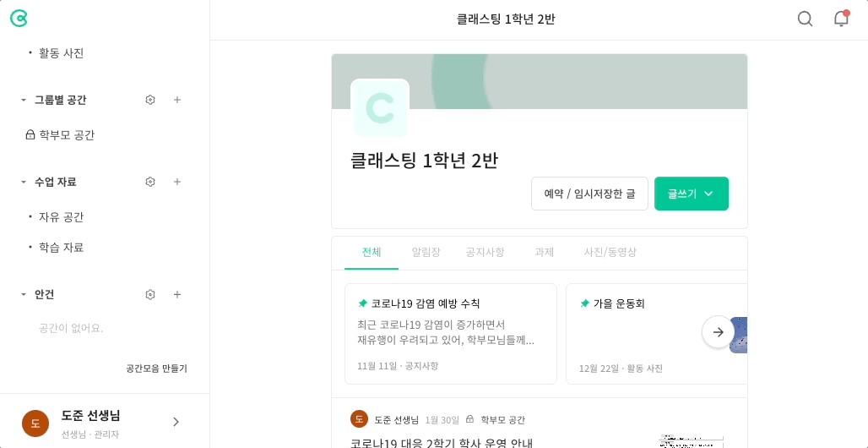Click the 공간모음 만들기 link
Screen dimensions: 868x448
coord(157,369)
